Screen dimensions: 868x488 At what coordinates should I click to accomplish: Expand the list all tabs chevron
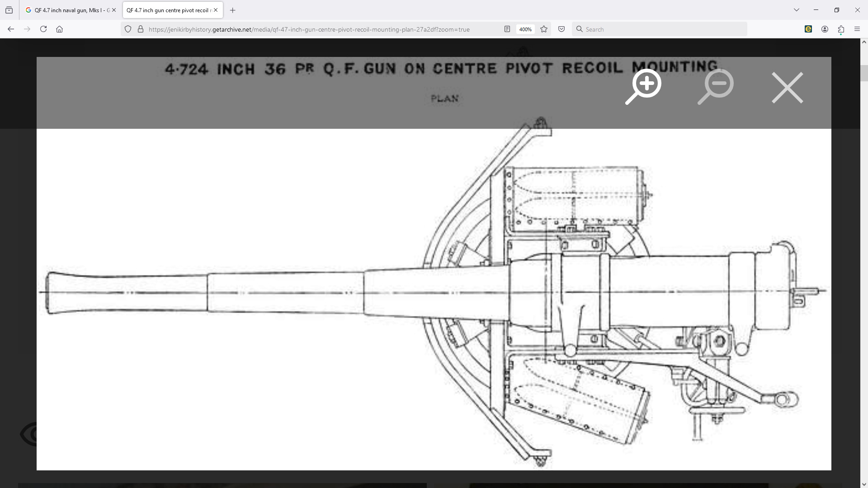pos(797,10)
